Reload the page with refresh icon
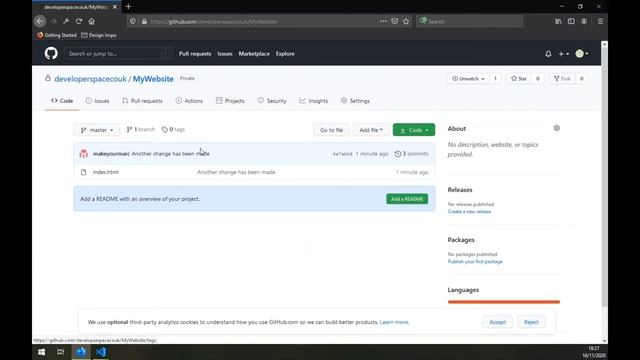The height and width of the screenshot is (360, 640). click(79, 21)
